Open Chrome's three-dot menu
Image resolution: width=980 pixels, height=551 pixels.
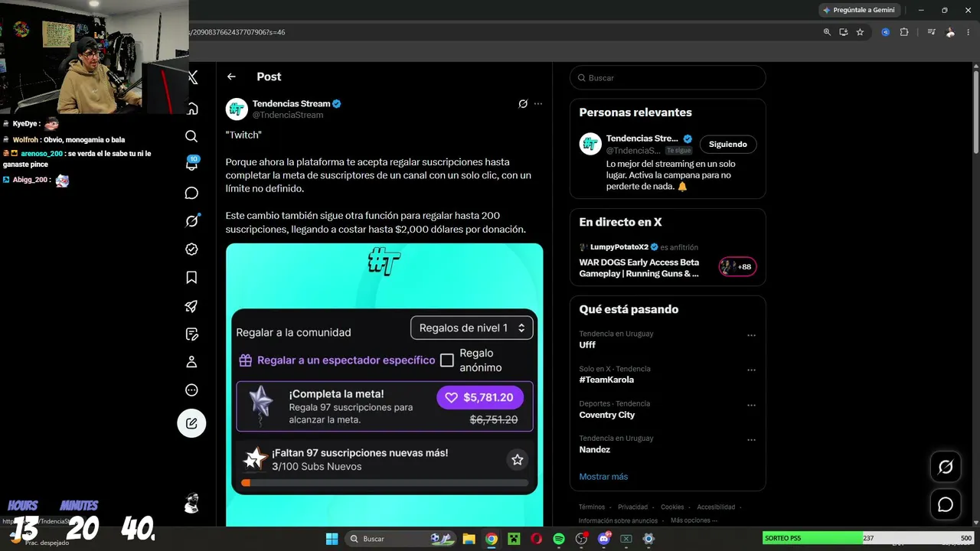pos(969,32)
